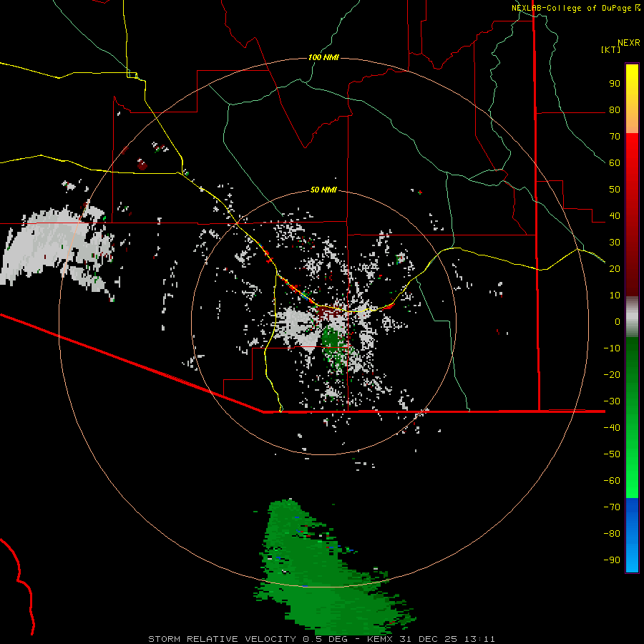Click the 90 value on velocity scale
The width and height of the screenshot is (644, 644).
pos(615,84)
